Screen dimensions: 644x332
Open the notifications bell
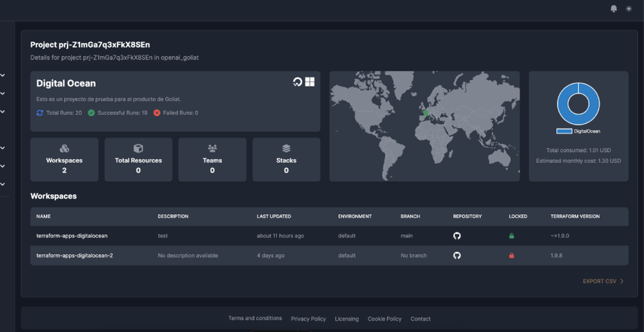pyautogui.click(x=614, y=8)
